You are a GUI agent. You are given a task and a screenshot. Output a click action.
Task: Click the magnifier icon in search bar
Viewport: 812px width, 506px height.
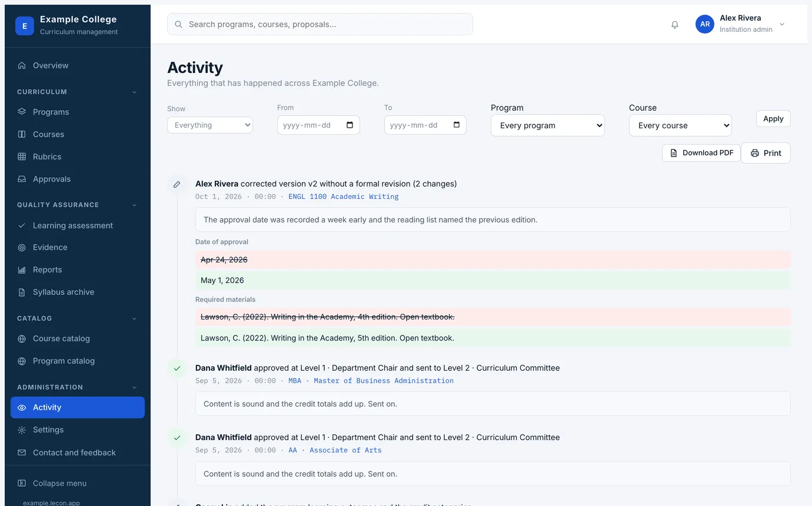click(178, 25)
